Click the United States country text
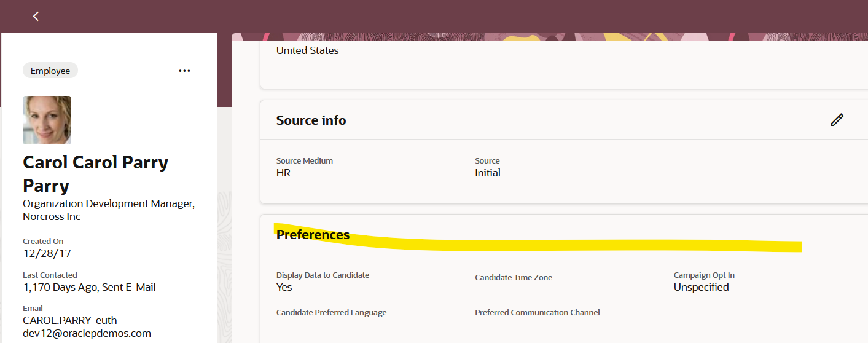The width and height of the screenshot is (868, 343). coord(308,51)
